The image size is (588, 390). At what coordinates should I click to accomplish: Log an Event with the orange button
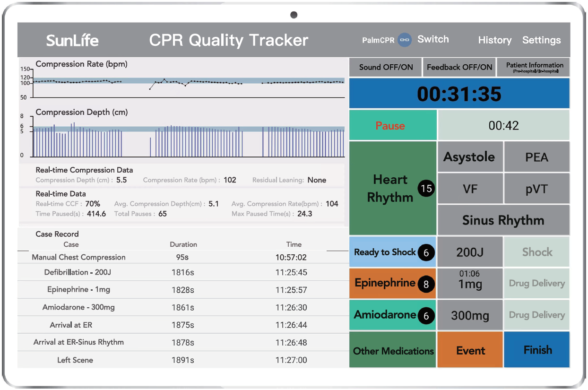click(470, 351)
